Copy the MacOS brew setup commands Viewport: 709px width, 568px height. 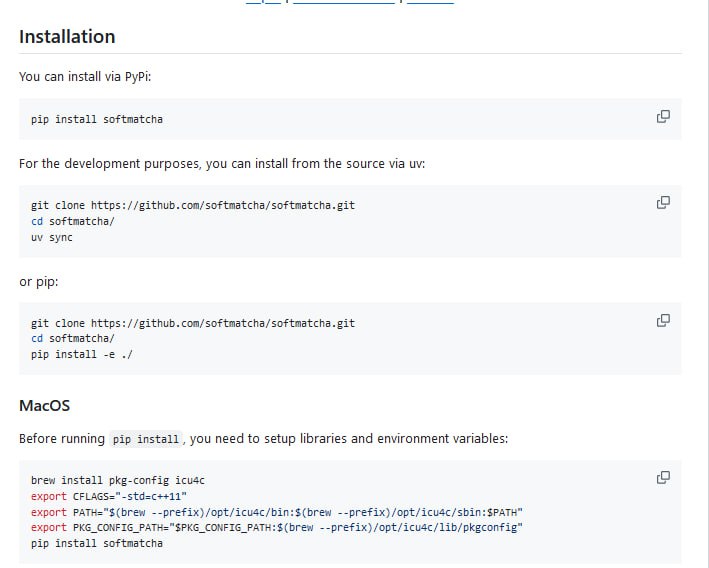pyautogui.click(x=662, y=478)
